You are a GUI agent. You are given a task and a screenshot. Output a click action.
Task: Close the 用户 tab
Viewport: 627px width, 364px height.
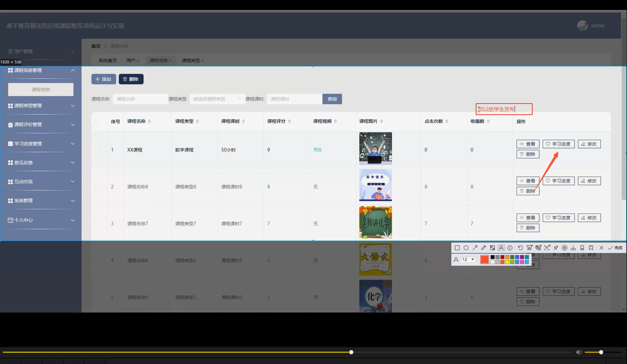(x=138, y=60)
